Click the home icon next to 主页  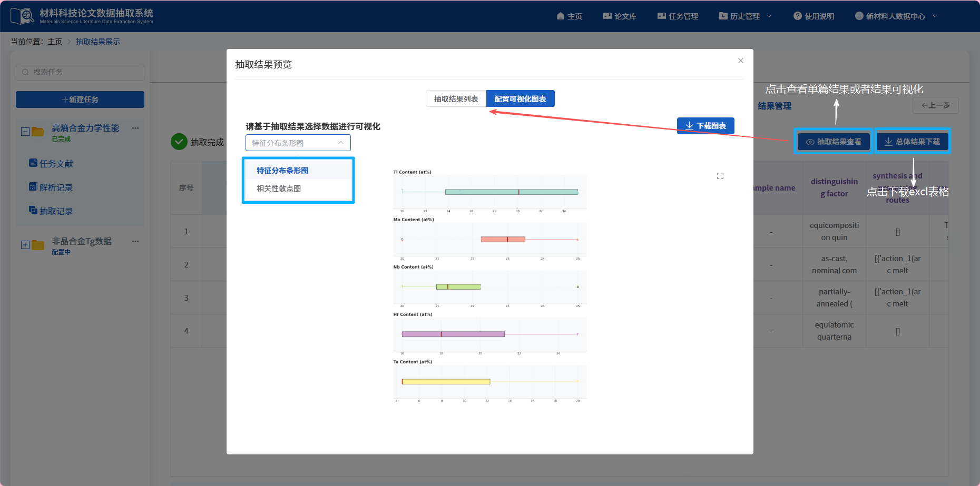point(560,16)
